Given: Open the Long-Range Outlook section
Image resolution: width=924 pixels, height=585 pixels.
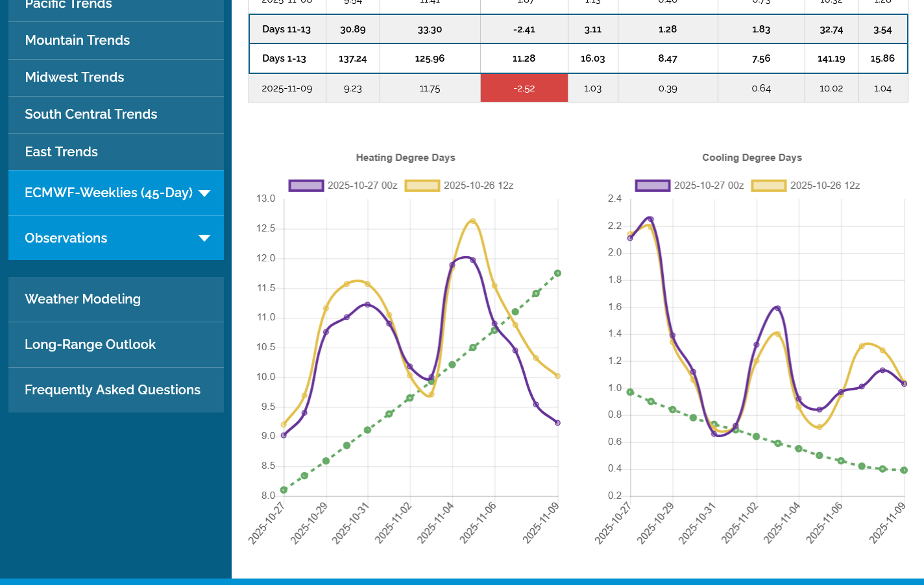Looking at the screenshot, I should point(90,344).
